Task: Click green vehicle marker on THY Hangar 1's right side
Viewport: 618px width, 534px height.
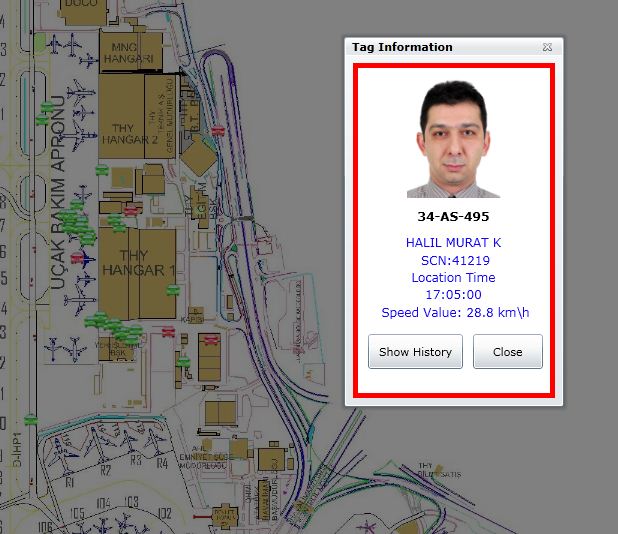Action: tap(172, 289)
